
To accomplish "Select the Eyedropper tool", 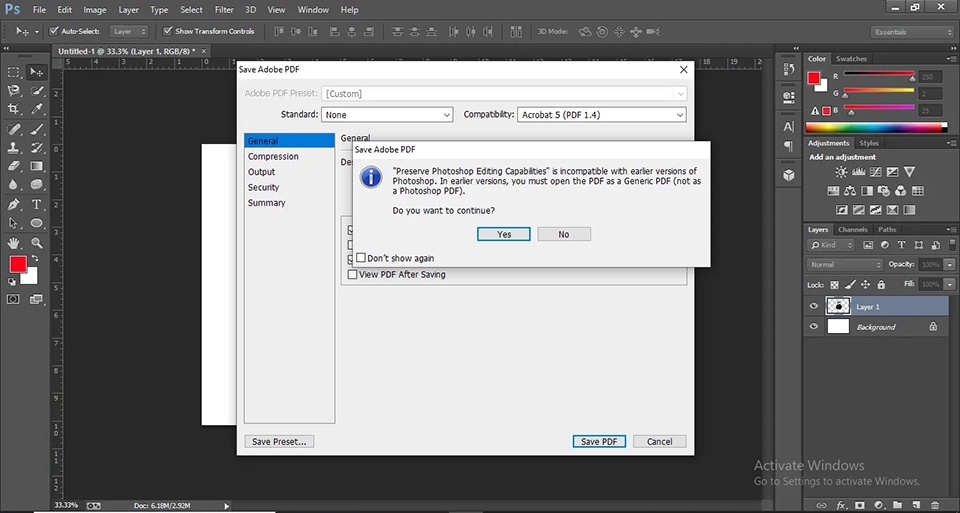I will [x=37, y=109].
